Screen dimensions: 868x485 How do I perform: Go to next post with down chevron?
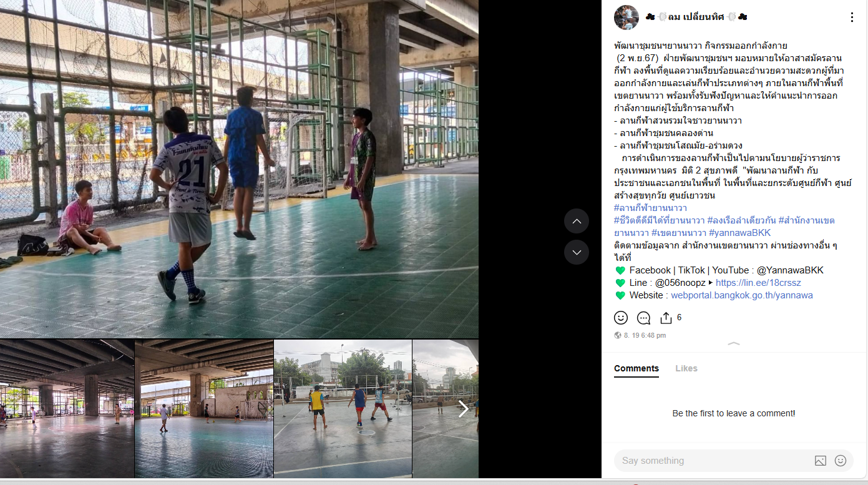577,252
